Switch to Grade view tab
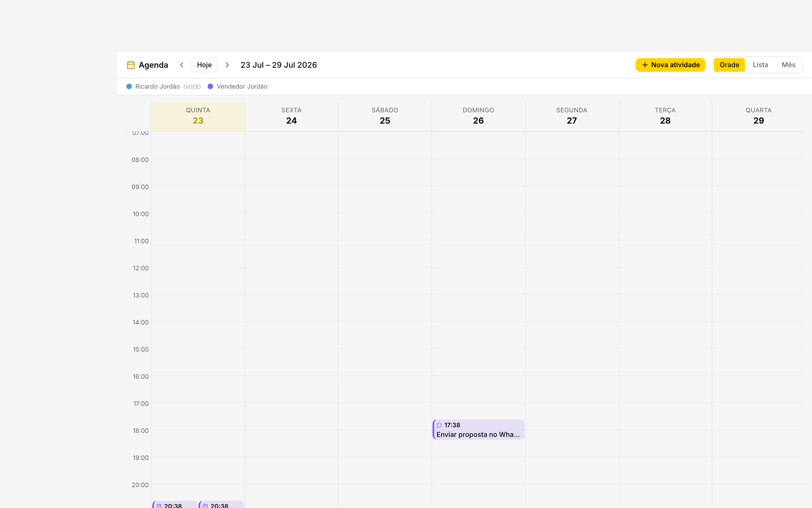The width and height of the screenshot is (812, 508). (729, 65)
